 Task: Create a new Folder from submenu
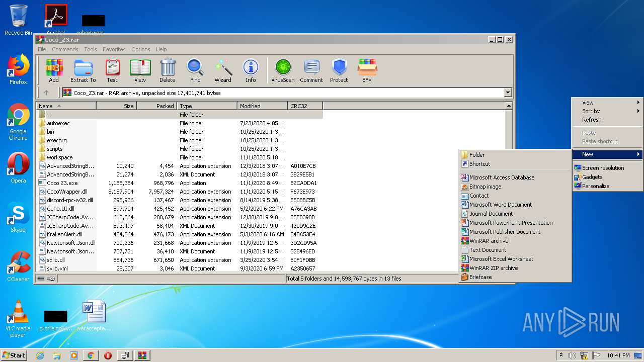(515, 155)
